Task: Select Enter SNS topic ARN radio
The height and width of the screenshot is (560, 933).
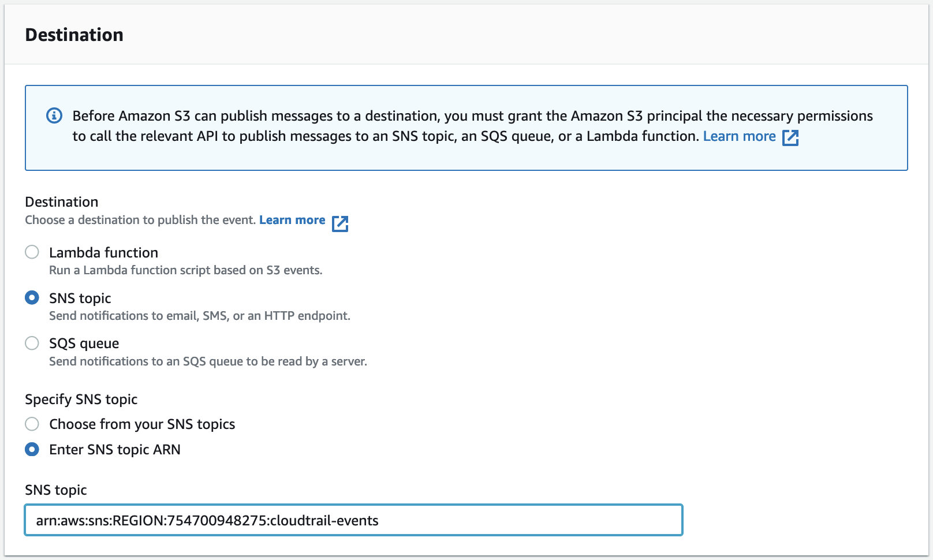Action: point(32,449)
